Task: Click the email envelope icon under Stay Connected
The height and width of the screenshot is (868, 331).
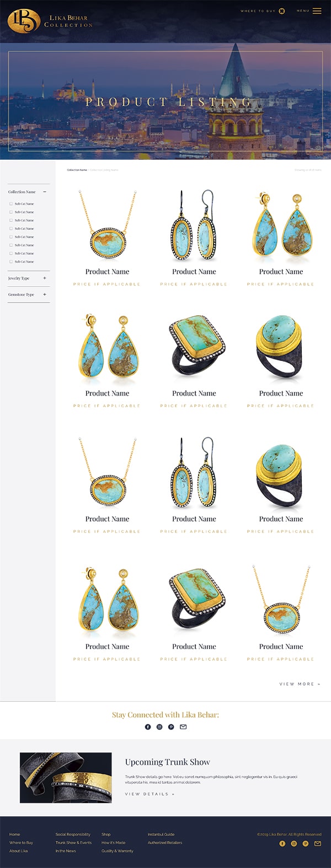Action: point(183,727)
